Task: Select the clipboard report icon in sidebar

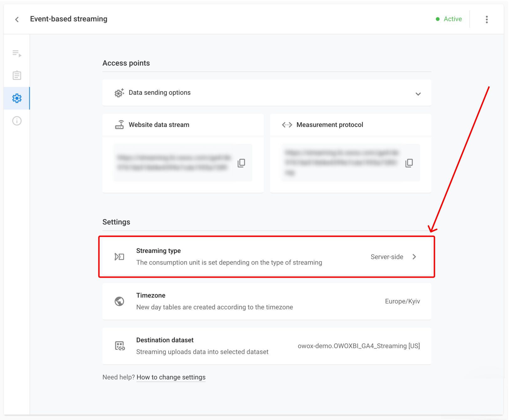Action: (x=17, y=75)
